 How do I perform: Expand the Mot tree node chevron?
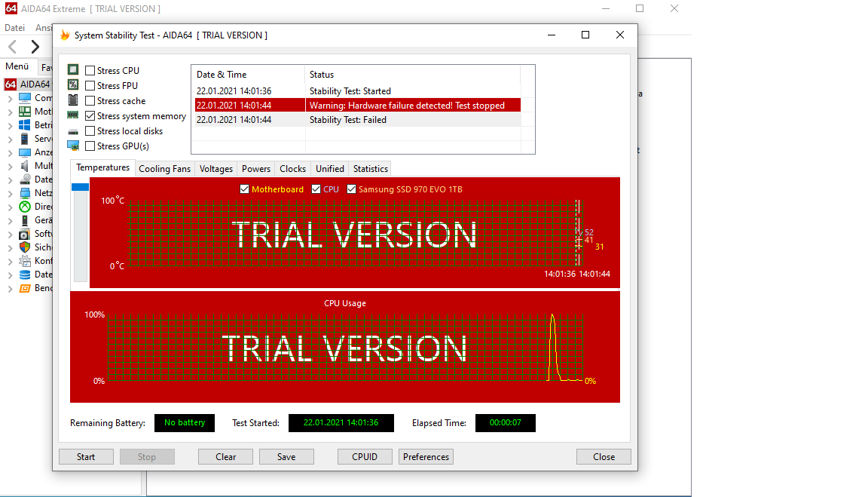point(10,112)
